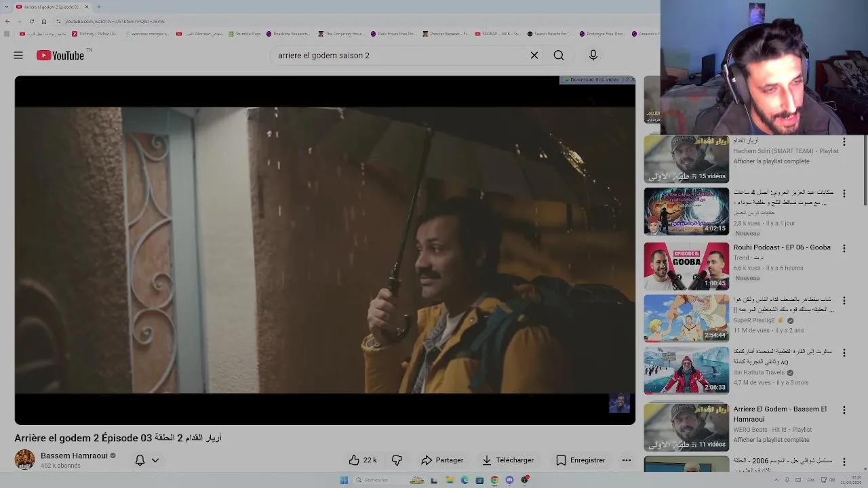Save video with Enregistrer button
Screen dimensions: 868x488
(x=580, y=460)
